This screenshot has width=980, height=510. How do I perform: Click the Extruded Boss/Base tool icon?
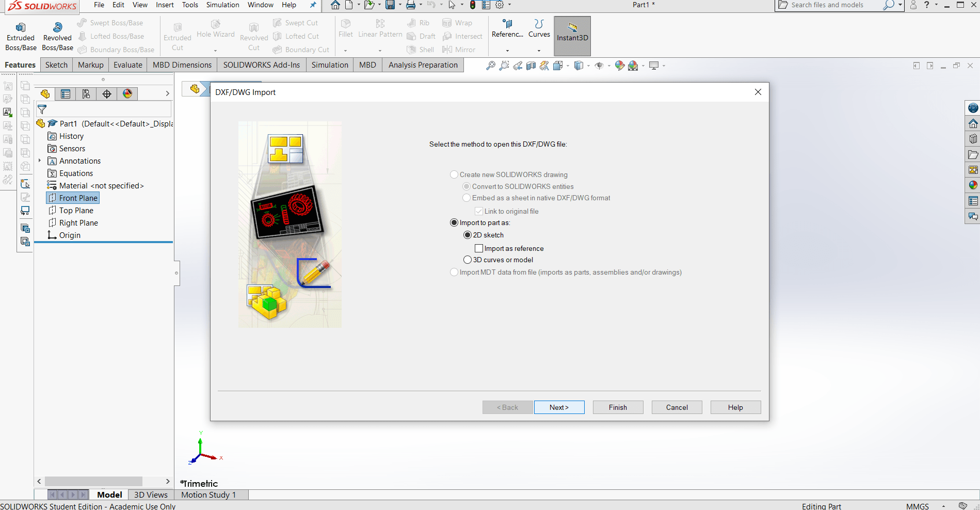click(x=21, y=27)
